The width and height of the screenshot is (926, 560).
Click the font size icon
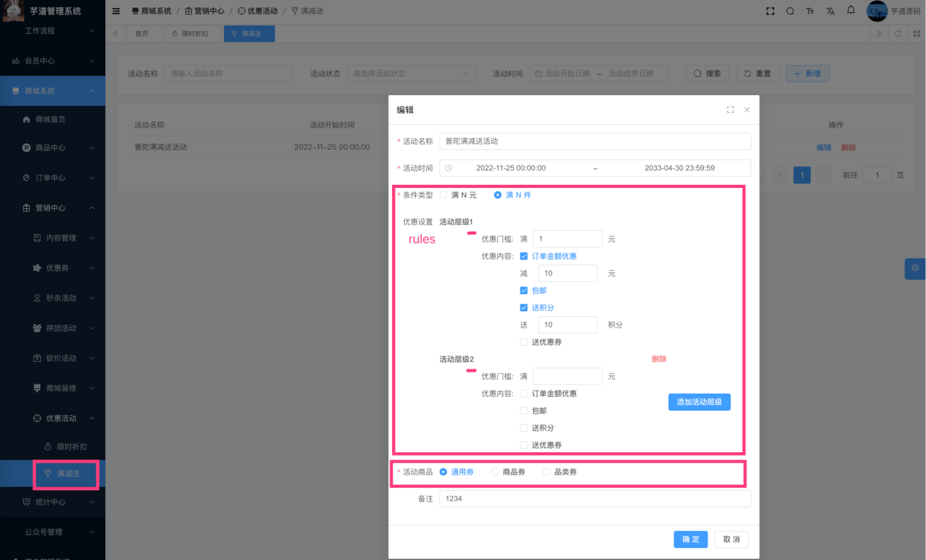(810, 11)
